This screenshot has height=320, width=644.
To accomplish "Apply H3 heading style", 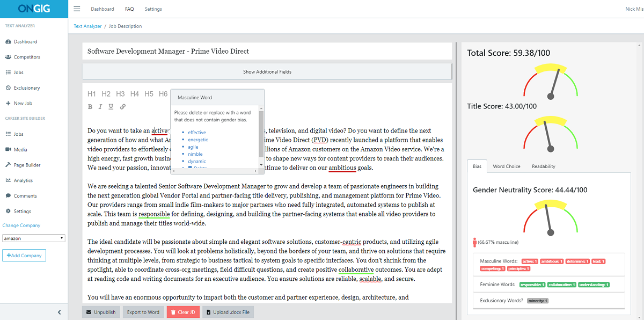I will (x=120, y=94).
